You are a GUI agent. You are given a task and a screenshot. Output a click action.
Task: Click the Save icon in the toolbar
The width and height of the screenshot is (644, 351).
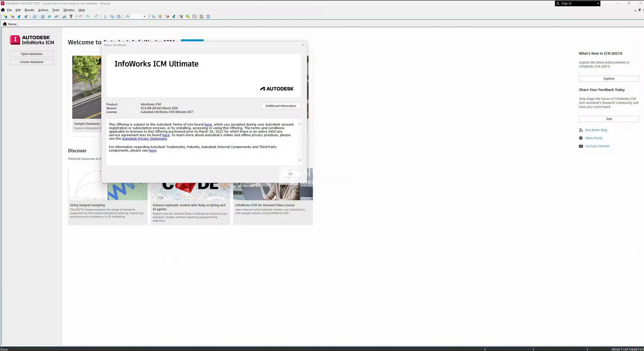click(43, 17)
